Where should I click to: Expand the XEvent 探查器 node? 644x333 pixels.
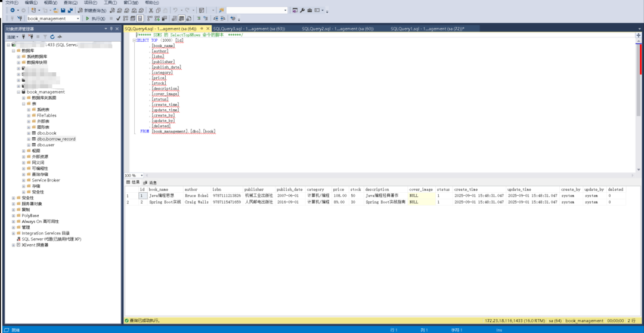point(13,245)
